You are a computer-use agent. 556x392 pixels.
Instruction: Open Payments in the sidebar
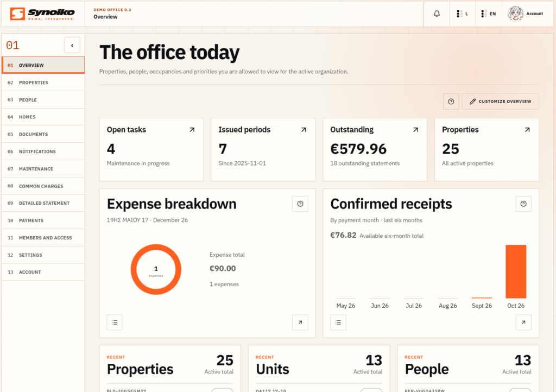point(43,220)
